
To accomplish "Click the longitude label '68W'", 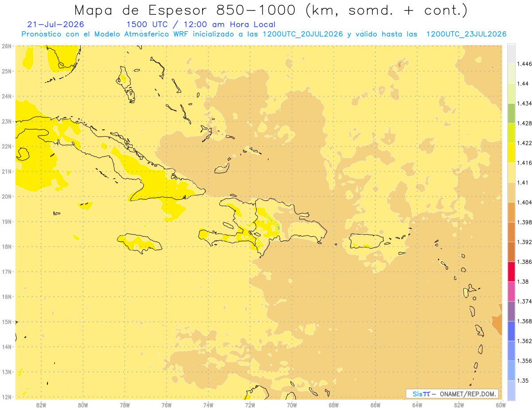I will coord(333,405).
